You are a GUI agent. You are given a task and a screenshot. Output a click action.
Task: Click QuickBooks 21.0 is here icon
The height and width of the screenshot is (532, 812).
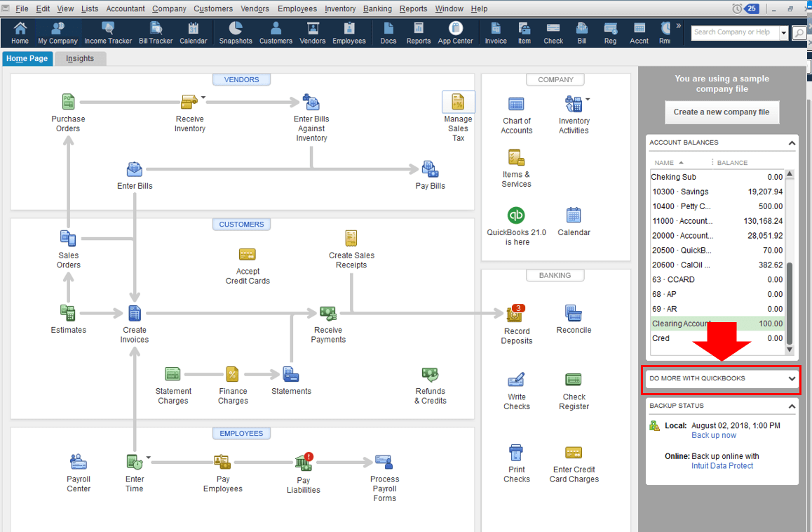[516, 215]
